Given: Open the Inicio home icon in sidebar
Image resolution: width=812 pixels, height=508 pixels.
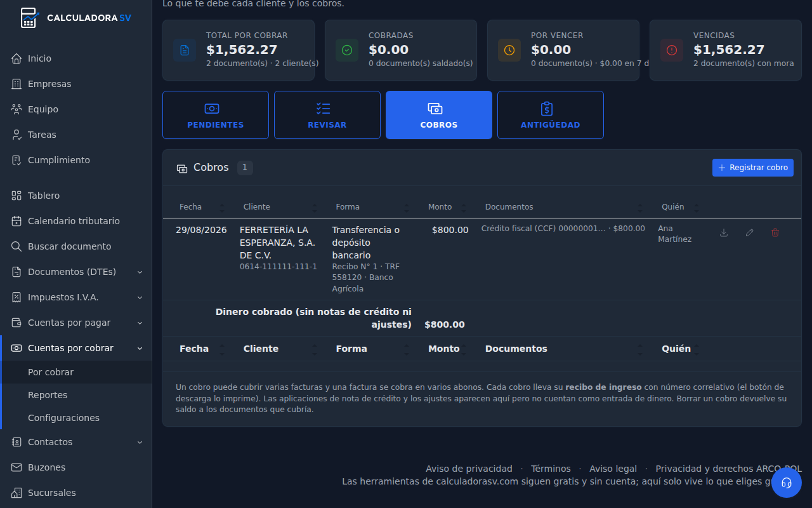Looking at the screenshot, I should (x=16, y=58).
